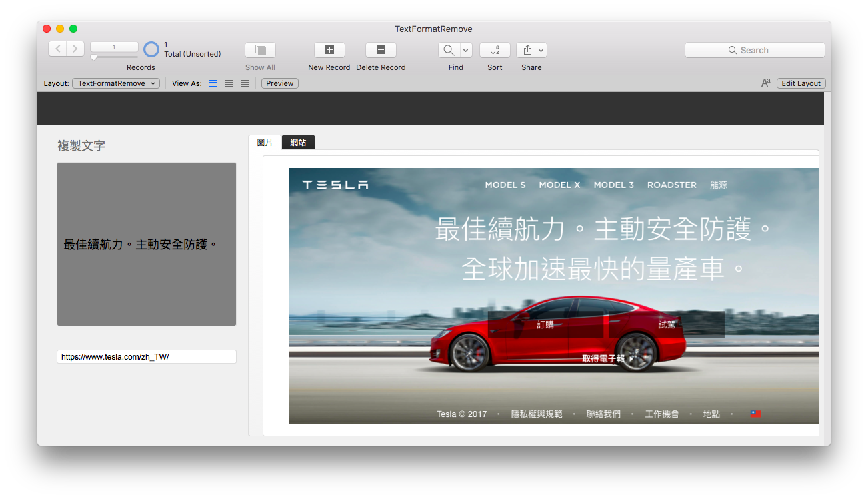Switch to Table view icon
Viewport: 868px width, 499px height.
pos(245,83)
